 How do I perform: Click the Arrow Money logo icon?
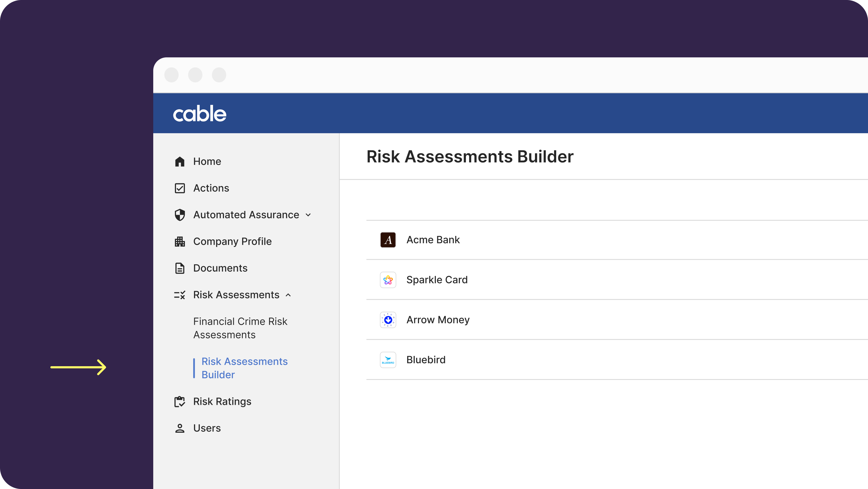pyautogui.click(x=388, y=320)
